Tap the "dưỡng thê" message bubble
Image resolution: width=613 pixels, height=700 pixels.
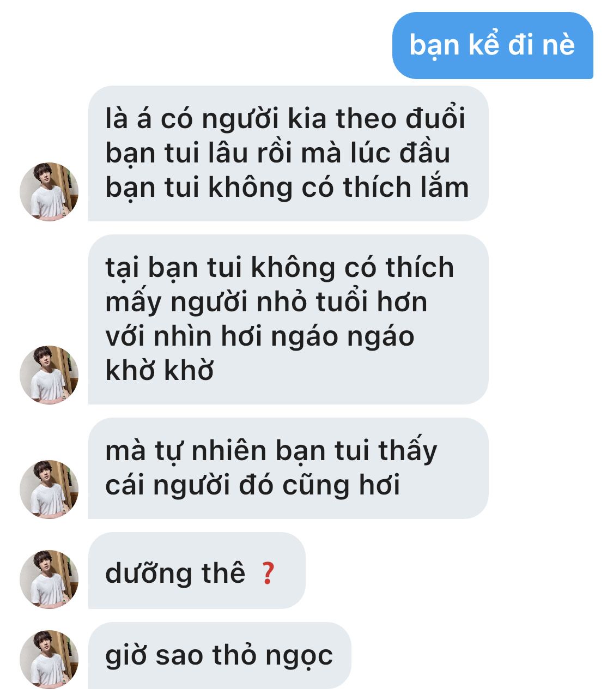tap(197, 571)
